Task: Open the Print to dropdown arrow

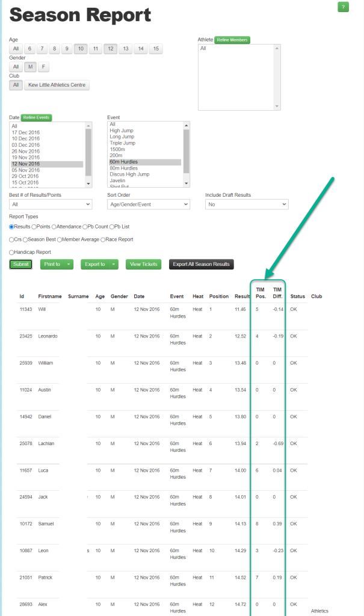Action: coord(69,264)
